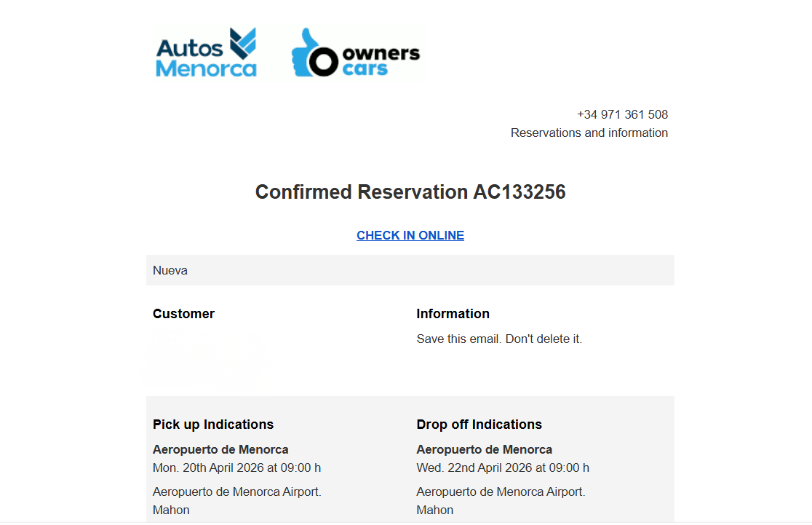The height and width of the screenshot is (525, 812).
Task: Click the phone number +34 971 361 508
Action: [622, 114]
